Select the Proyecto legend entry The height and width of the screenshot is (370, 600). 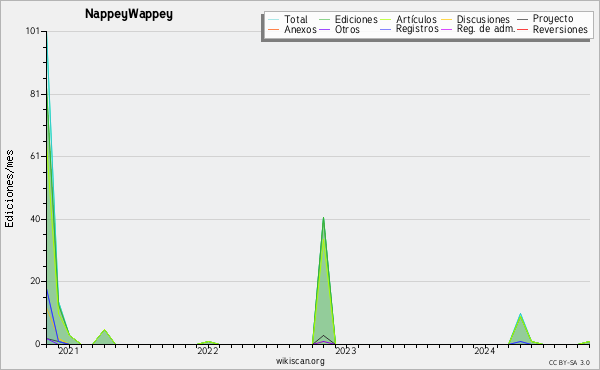553,18
